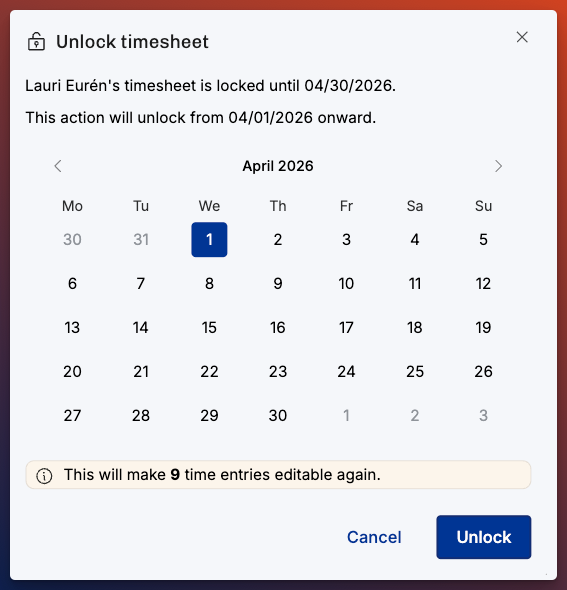Select April 25 in the Saturday column

pyautogui.click(x=415, y=372)
